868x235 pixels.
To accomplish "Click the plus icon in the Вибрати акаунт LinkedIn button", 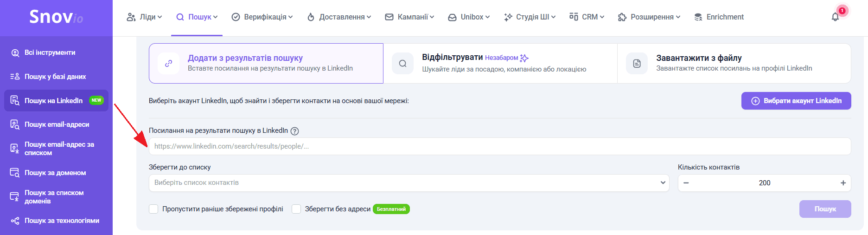I will (755, 101).
